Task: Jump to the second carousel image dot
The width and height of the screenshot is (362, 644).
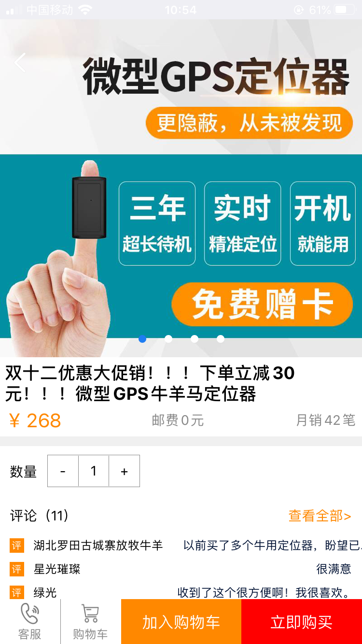Action: point(168,339)
